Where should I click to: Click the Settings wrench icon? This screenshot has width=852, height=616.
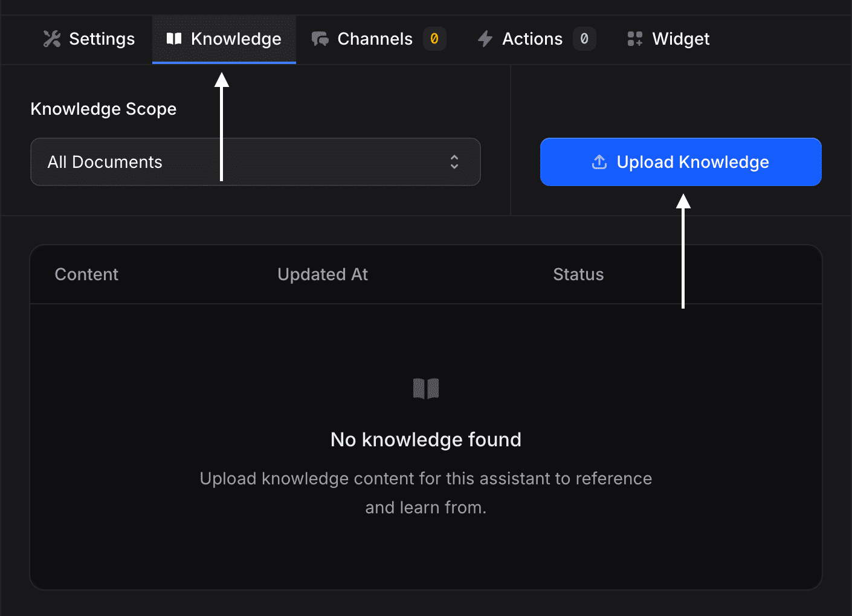point(52,39)
